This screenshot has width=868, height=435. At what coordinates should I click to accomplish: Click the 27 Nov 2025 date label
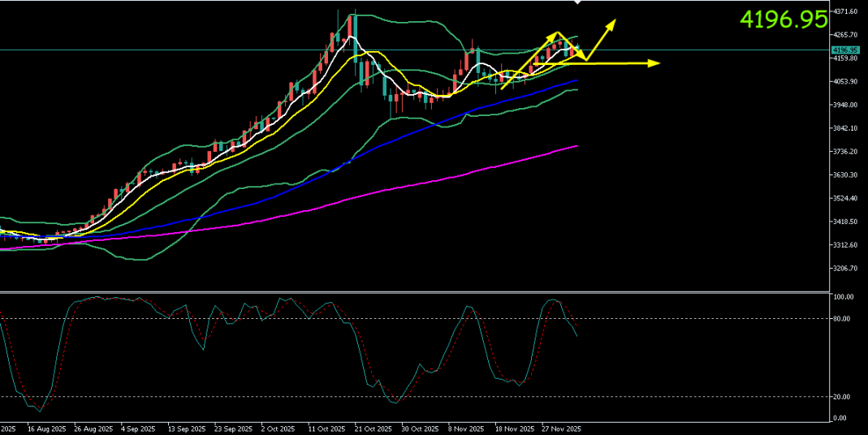coord(562,428)
